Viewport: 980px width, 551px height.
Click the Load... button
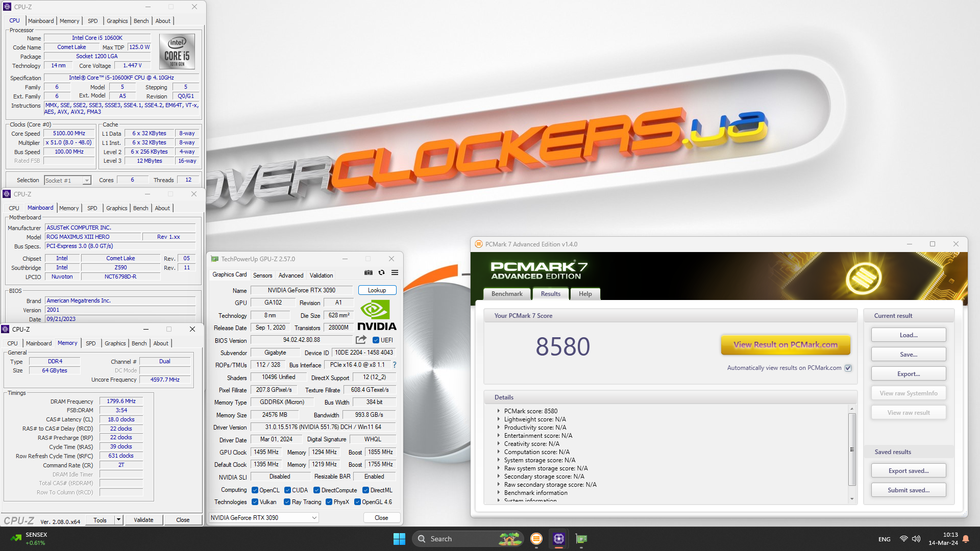tap(909, 335)
